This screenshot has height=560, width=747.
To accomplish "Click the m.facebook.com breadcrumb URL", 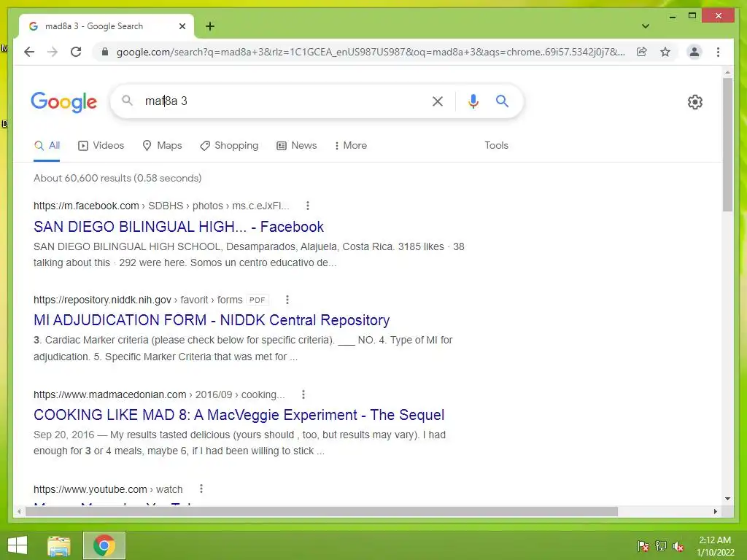I will pos(161,206).
